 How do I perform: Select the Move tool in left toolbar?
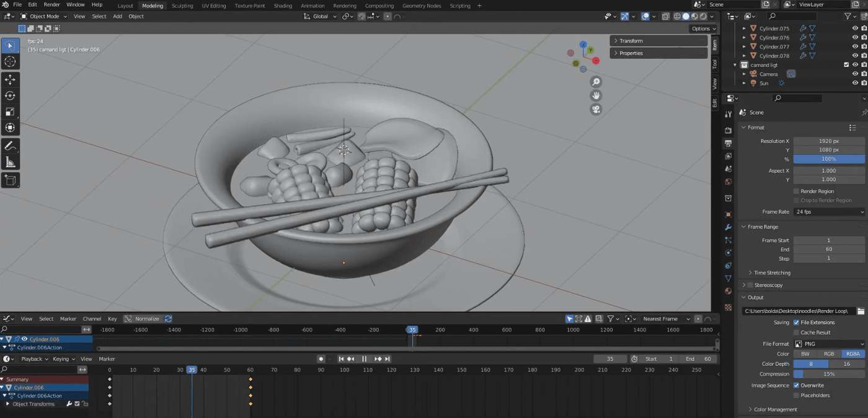tap(11, 80)
